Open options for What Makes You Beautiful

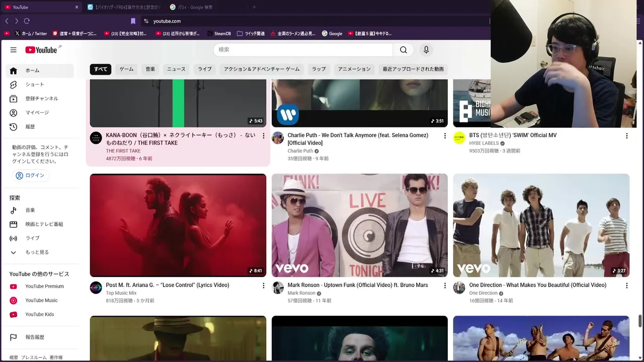click(626, 286)
